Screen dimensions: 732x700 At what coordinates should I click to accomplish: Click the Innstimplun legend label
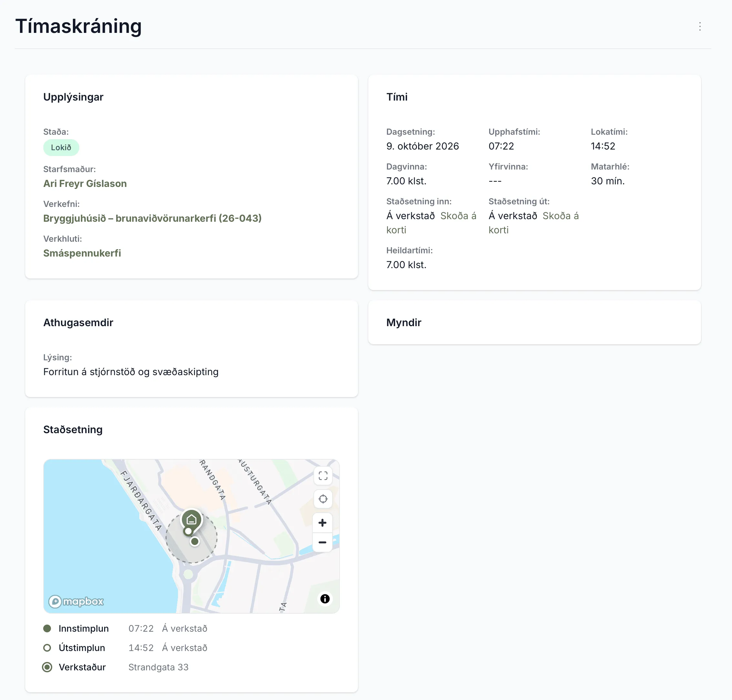[x=84, y=629]
